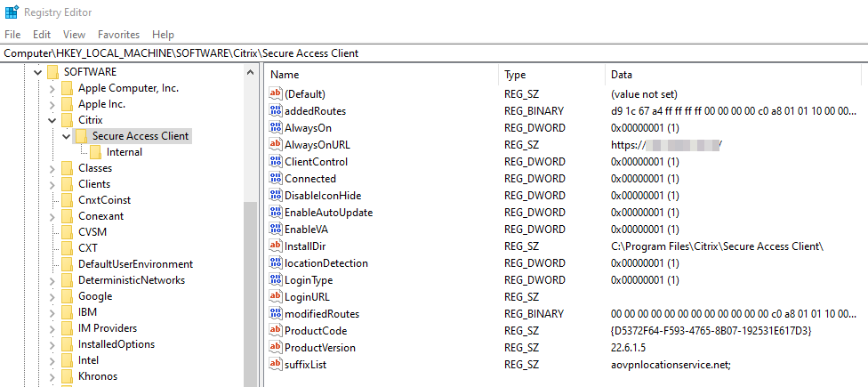
Task: Select the ProductVersion value name
Action: click(320, 348)
